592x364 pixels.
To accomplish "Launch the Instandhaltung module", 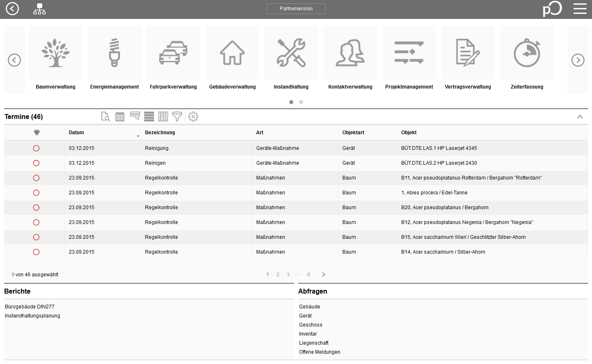I will point(291,58).
